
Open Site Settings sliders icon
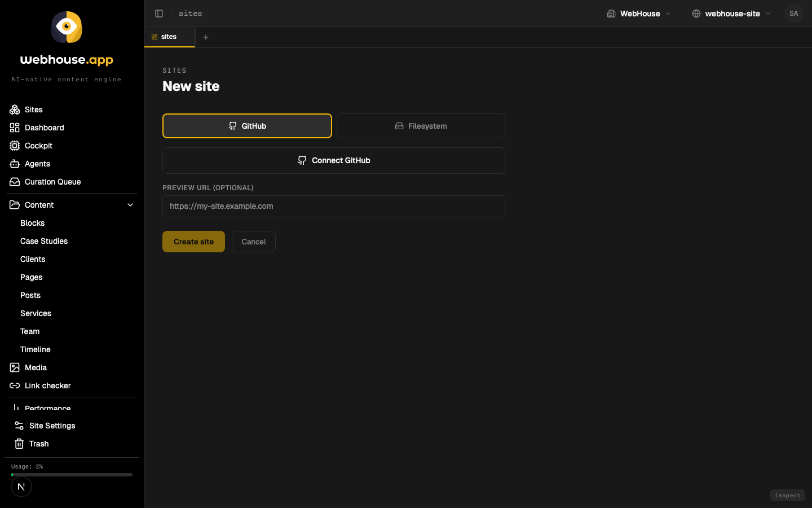(x=19, y=426)
